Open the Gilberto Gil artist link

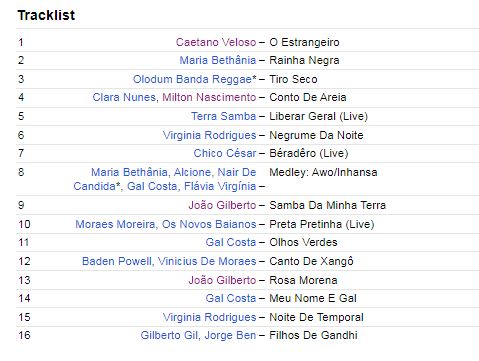point(169,335)
